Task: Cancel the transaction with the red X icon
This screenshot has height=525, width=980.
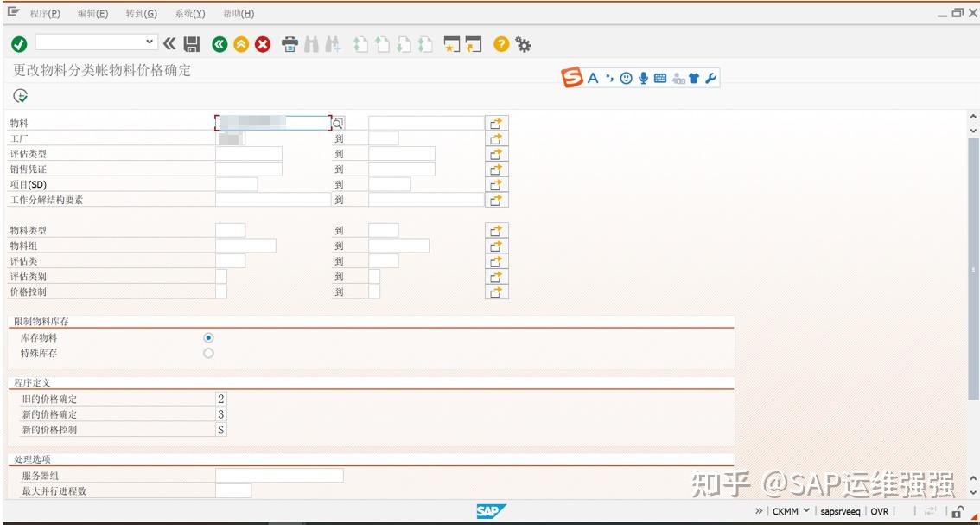Action: click(x=262, y=45)
